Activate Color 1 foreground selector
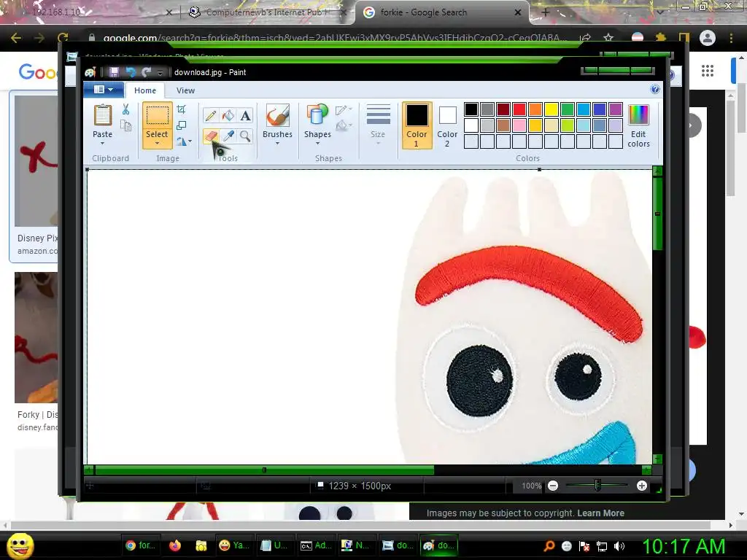747x560 pixels. point(417,125)
